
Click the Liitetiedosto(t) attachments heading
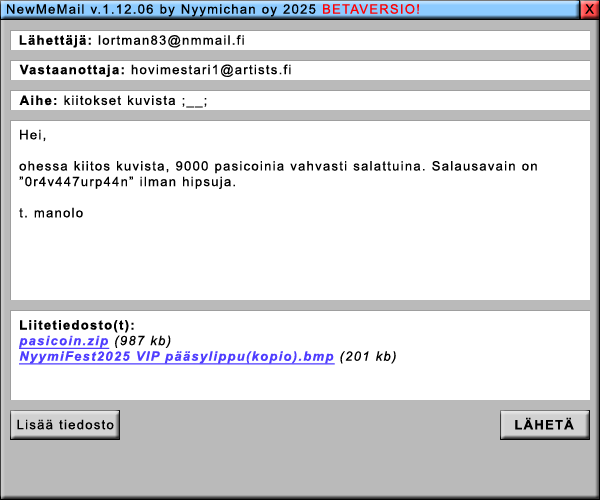click(x=76, y=325)
